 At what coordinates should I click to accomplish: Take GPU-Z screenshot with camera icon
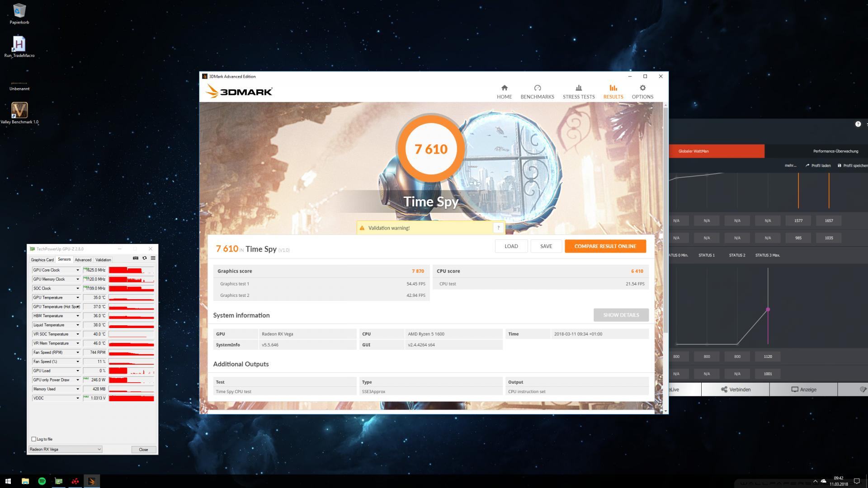[135, 258]
